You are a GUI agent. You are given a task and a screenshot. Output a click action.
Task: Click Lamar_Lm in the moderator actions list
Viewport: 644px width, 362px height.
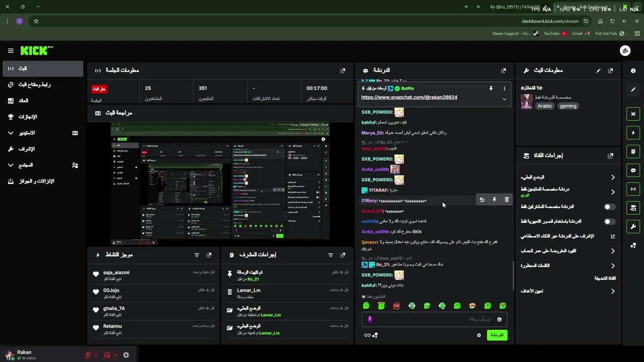point(249,291)
